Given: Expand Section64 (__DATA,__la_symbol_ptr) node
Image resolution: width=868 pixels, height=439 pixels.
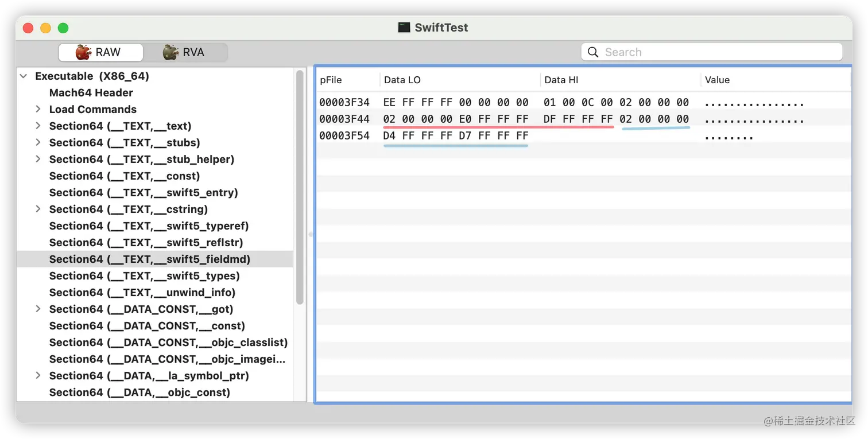Looking at the screenshot, I should click(38, 375).
